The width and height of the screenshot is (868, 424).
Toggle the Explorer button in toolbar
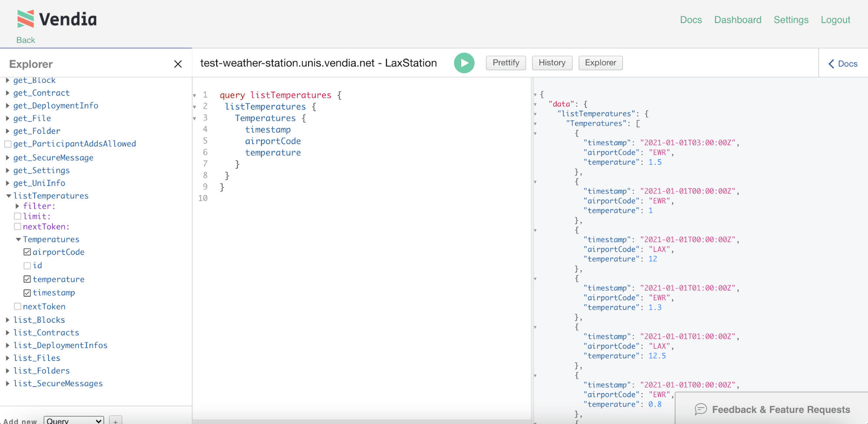pyautogui.click(x=601, y=63)
